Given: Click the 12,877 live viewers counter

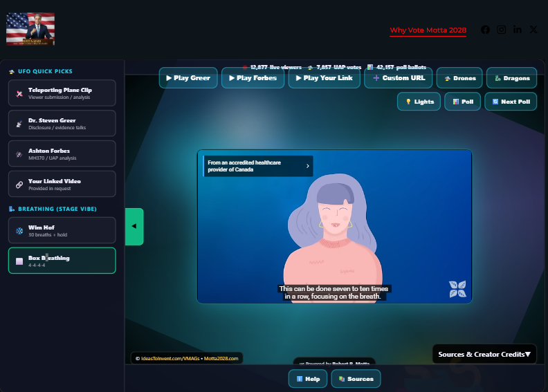Looking at the screenshot, I should (x=272, y=67).
